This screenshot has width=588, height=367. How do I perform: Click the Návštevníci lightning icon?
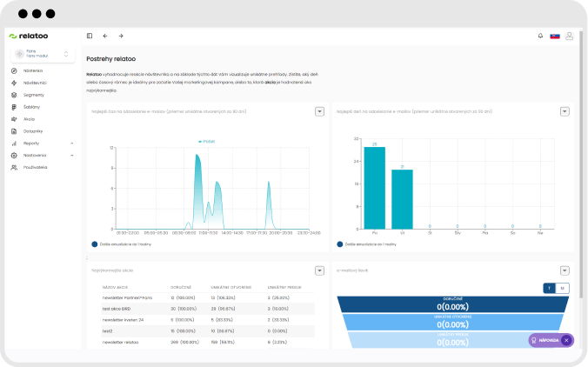(14, 83)
